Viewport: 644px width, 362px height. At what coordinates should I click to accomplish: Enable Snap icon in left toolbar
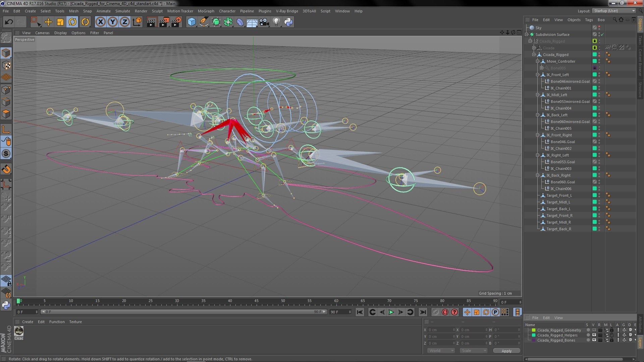pos(6,154)
